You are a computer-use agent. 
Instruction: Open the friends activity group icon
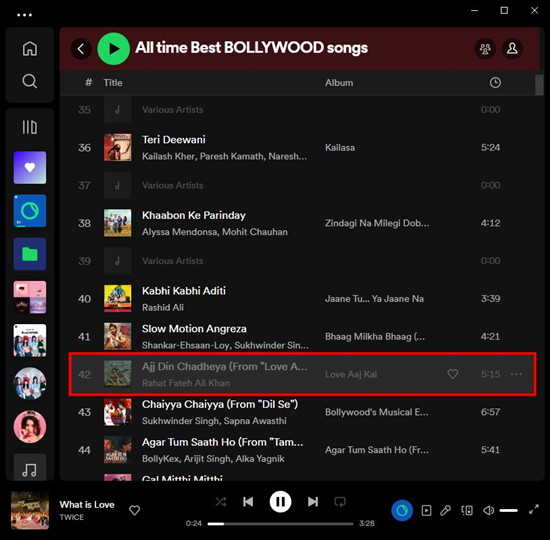(485, 48)
